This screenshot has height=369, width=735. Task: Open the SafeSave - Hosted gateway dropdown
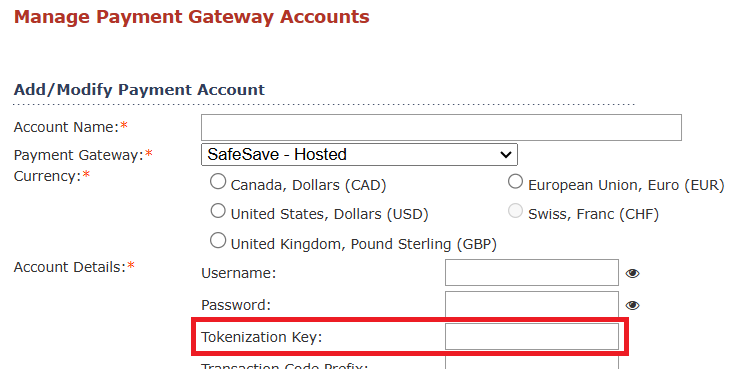click(359, 155)
